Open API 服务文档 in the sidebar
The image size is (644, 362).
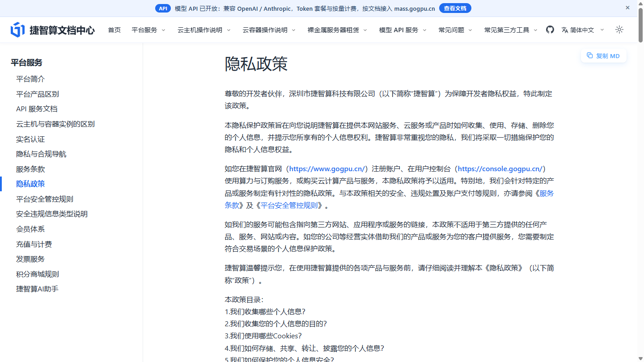coord(37,109)
